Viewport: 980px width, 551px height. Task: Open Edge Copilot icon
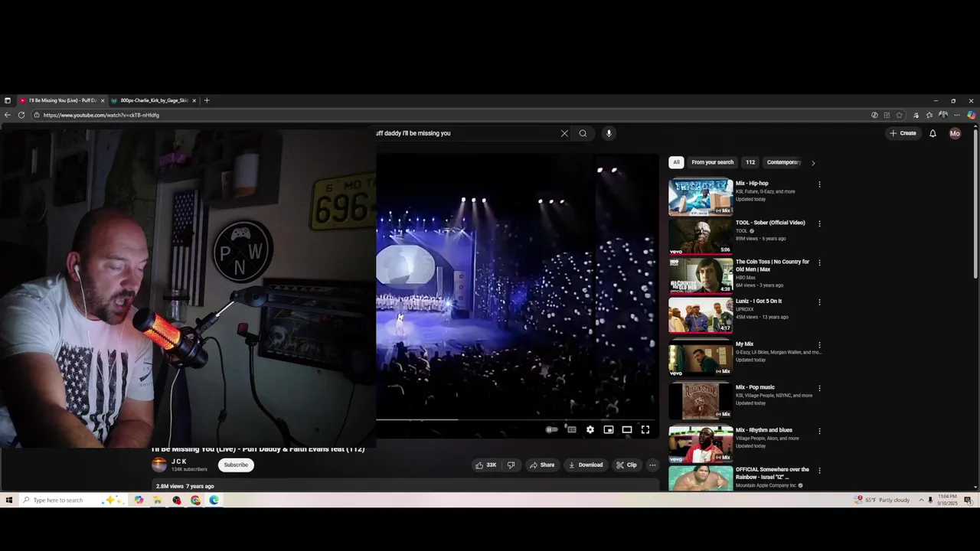coord(971,115)
